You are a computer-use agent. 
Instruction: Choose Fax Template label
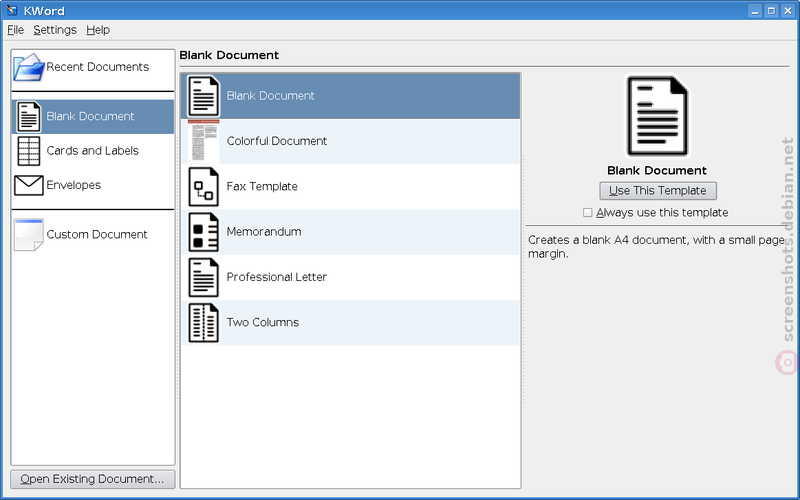(262, 186)
